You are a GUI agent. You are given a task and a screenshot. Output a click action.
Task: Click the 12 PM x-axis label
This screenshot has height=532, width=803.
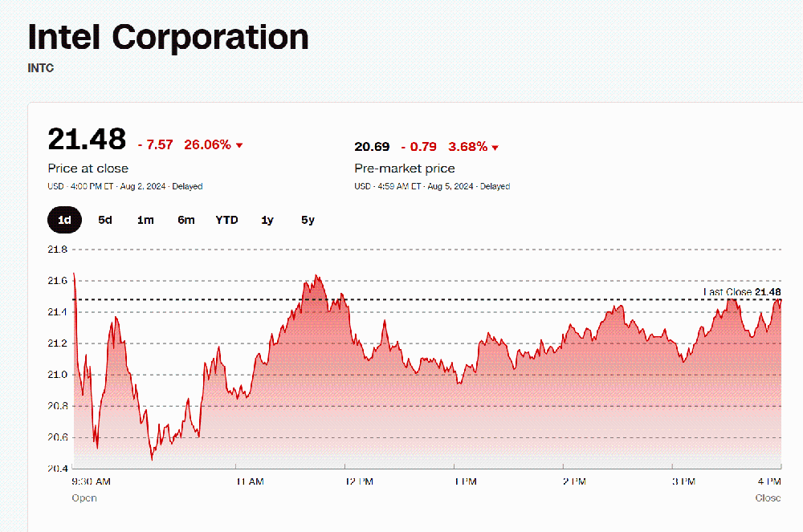(x=360, y=482)
